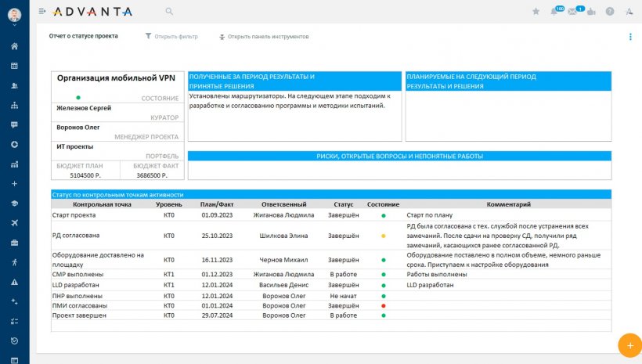Screen dimensions: 642x364
Task: Click the warning triangle sidebar icon
Action: pyautogui.click(x=14, y=282)
